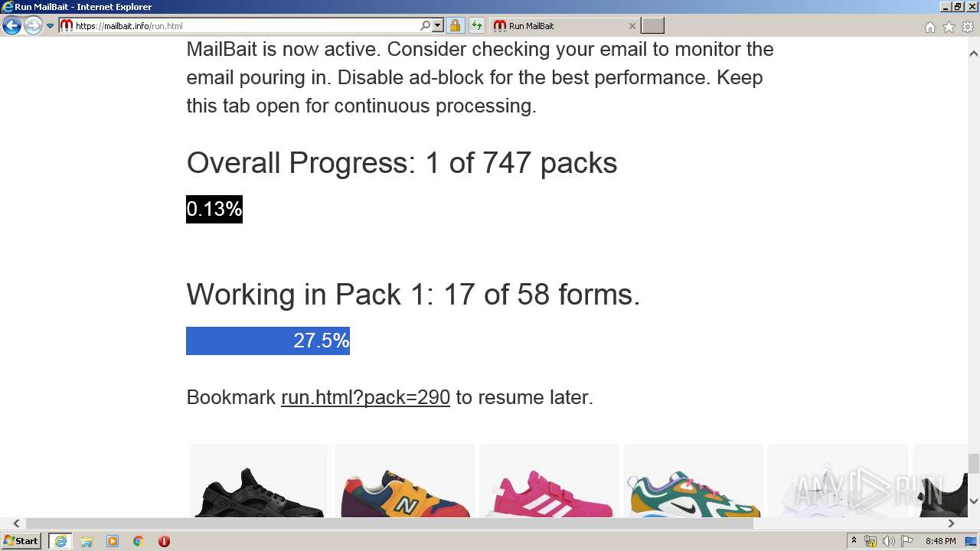The height and width of the screenshot is (551, 980).
Task: Click the address bar URL field
Action: tap(245, 25)
